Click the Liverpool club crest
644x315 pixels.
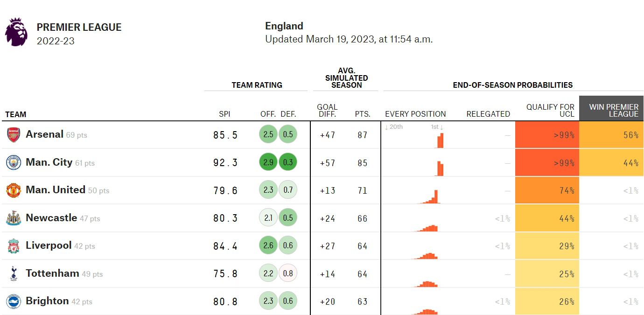click(x=14, y=246)
